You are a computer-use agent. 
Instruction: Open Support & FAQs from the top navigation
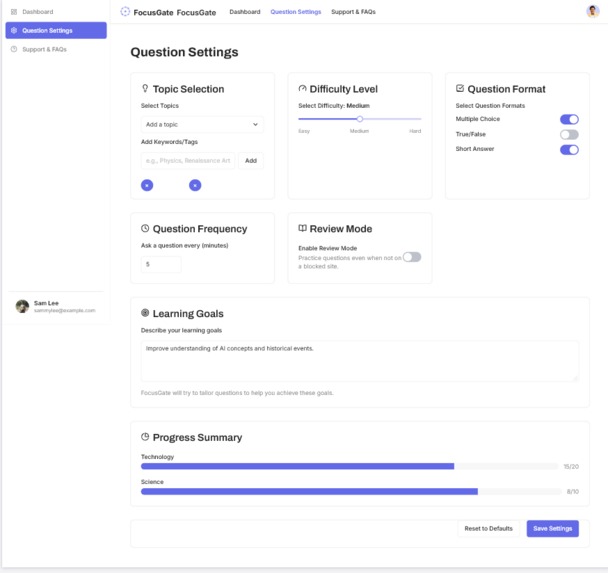point(353,12)
